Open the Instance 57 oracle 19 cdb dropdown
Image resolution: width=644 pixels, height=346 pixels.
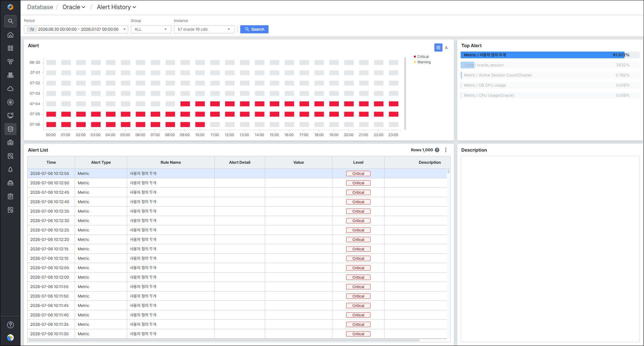click(x=204, y=29)
